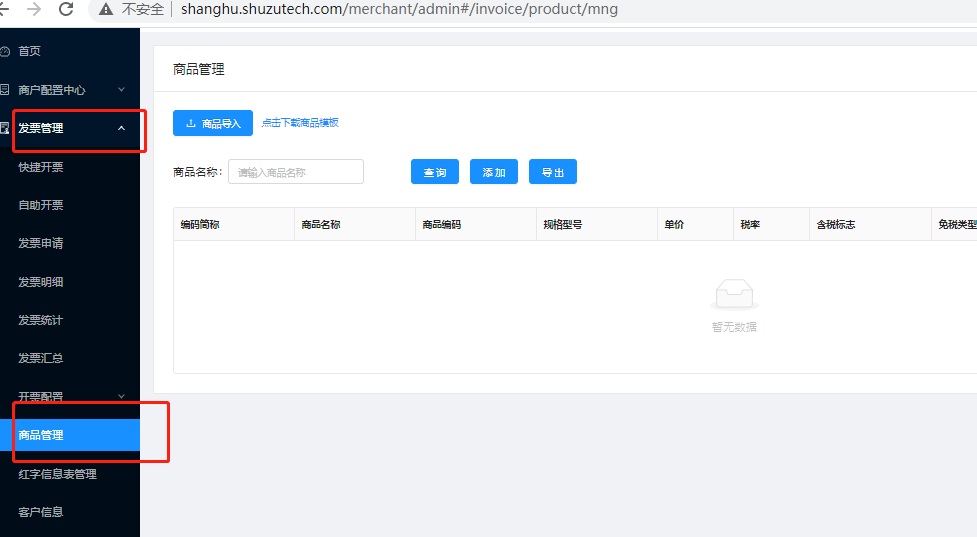Image resolution: width=977 pixels, height=537 pixels.
Task: Click the browser address bar URL
Action: coord(399,9)
